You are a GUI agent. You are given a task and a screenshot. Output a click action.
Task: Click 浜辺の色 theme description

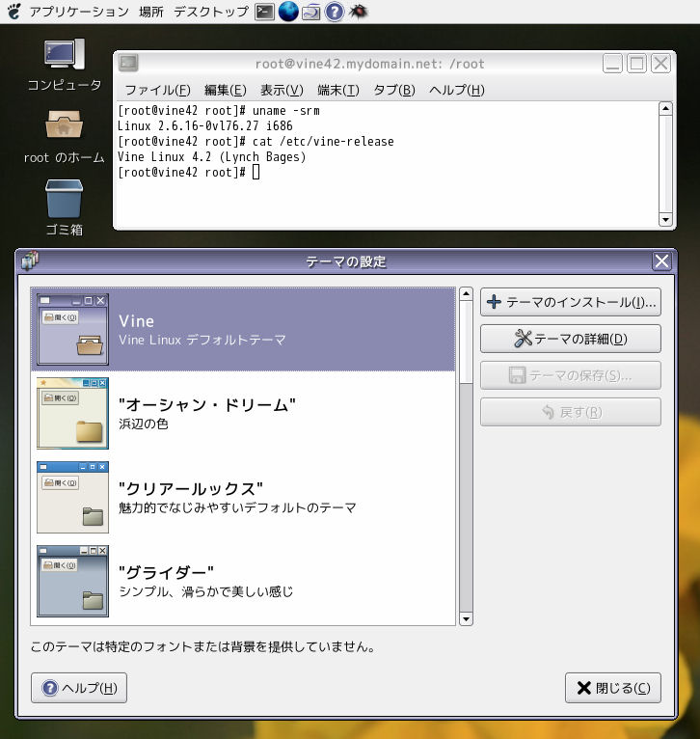click(x=144, y=424)
